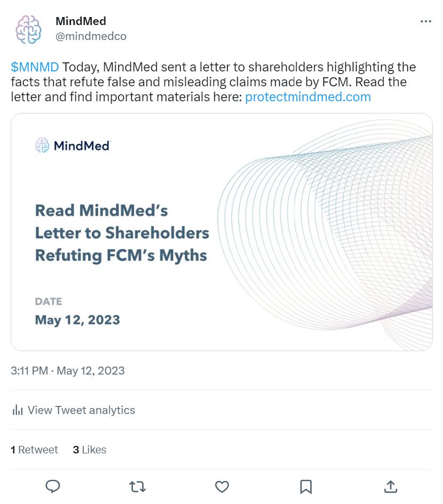Open the $MNMD cashtag link
443x504 pixels.
[x=35, y=68]
